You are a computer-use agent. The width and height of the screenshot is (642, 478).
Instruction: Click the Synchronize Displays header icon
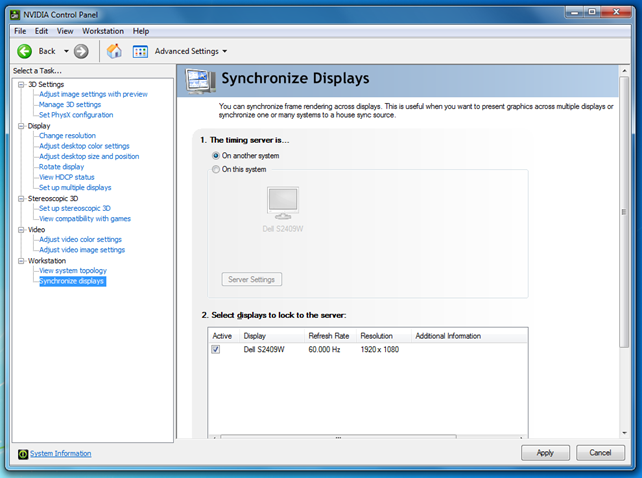[199, 80]
